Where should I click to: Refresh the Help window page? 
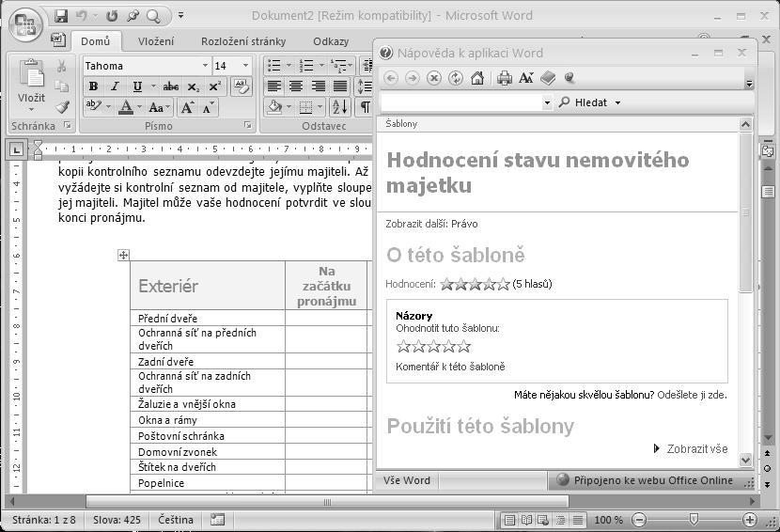point(456,78)
